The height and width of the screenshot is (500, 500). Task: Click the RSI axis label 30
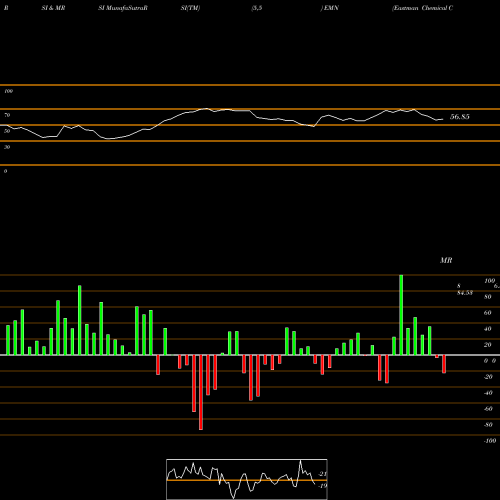point(7,147)
